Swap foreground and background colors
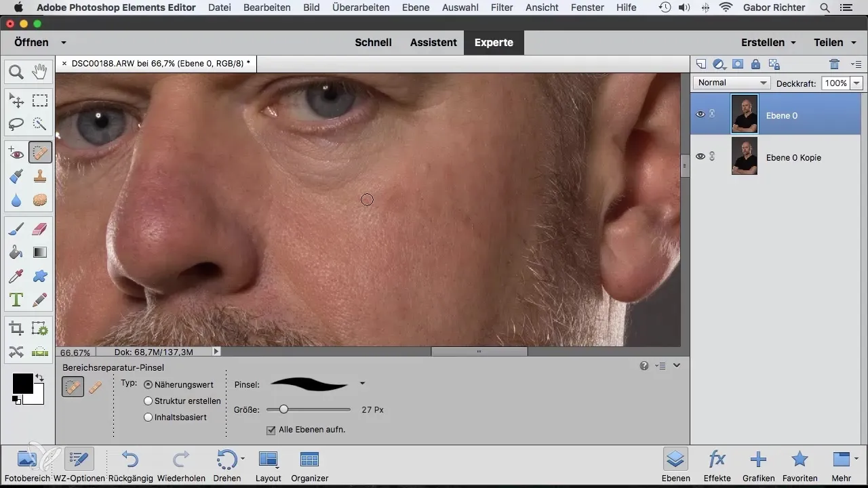The width and height of the screenshot is (868, 488). pyautogui.click(x=39, y=378)
